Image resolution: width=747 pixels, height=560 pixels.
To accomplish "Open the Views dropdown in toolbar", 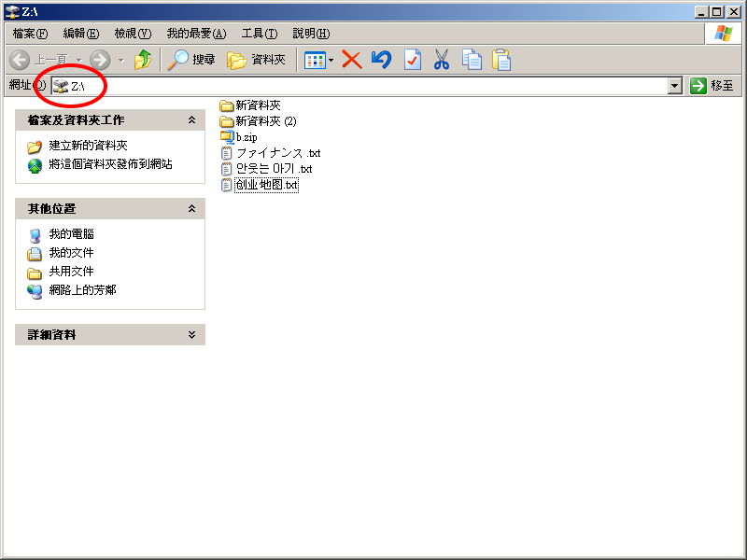I will click(318, 60).
